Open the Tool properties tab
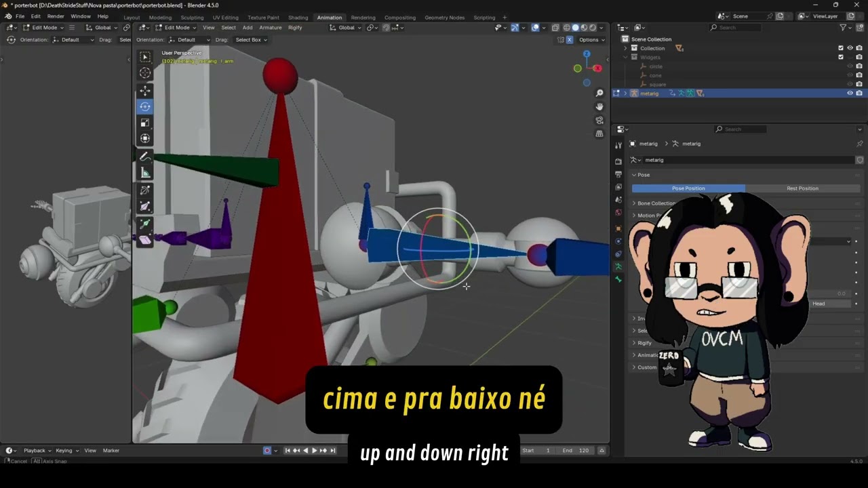The width and height of the screenshot is (868, 488). coord(618,145)
